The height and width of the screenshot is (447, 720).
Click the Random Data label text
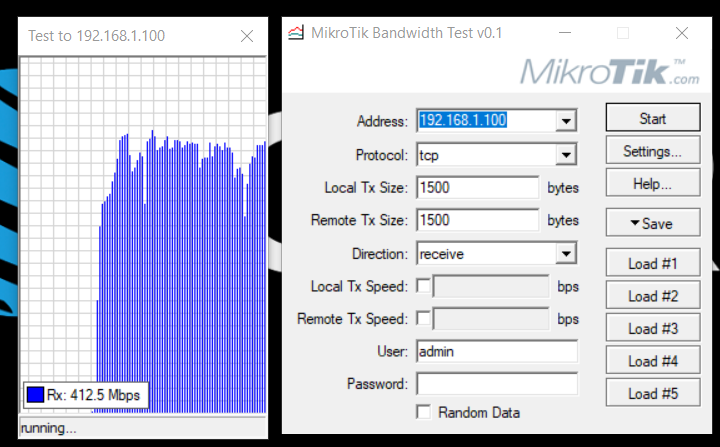[x=479, y=413]
